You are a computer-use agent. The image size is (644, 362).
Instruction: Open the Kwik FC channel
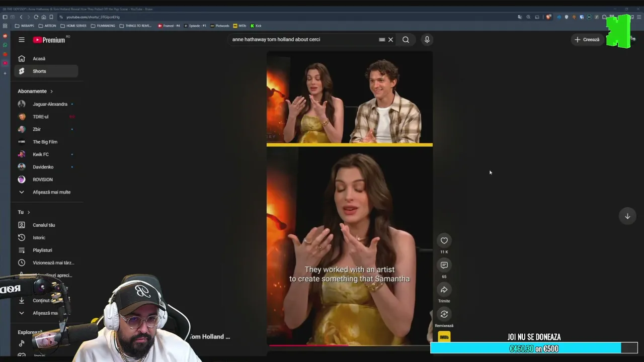click(x=46, y=154)
